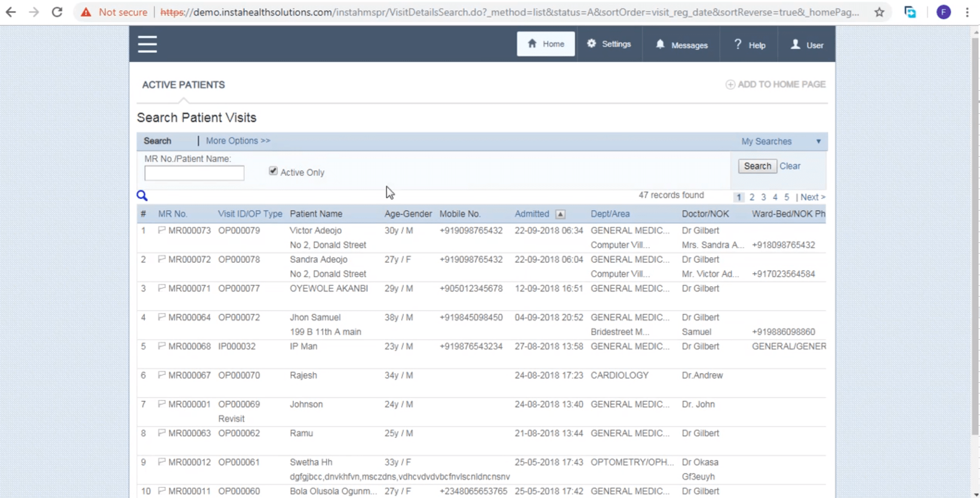The width and height of the screenshot is (980, 498).
Task: Open Settings in the top bar
Action: pyautogui.click(x=609, y=44)
